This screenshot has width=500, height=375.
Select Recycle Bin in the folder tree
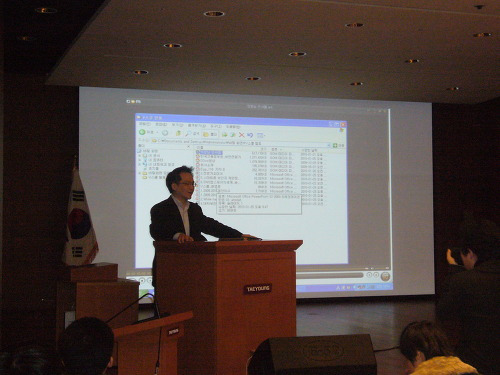tap(151, 169)
